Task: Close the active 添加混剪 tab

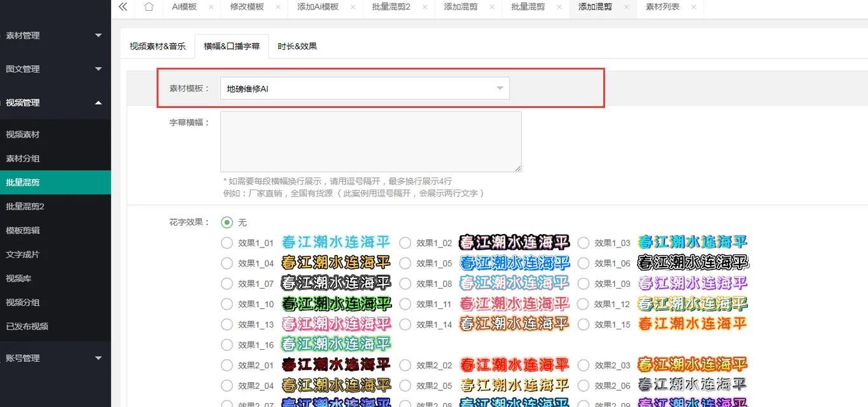Action: coord(626,7)
